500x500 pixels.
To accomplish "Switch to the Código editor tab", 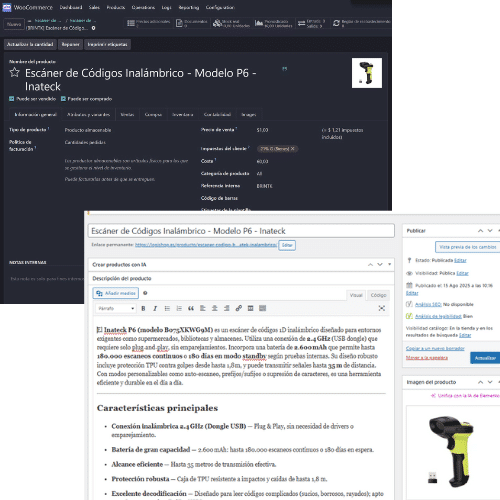I will pos(378,295).
